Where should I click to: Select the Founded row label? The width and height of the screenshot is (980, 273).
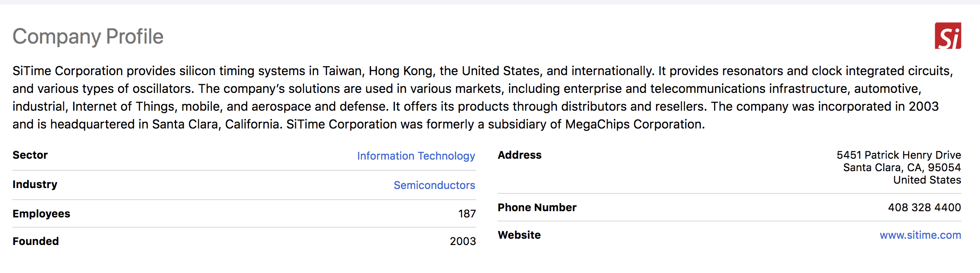click(36, 241)
